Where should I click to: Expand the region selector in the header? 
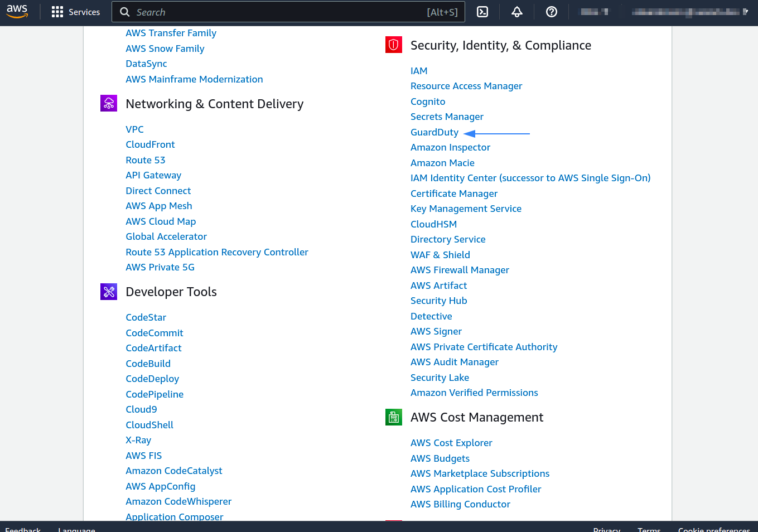pyautogui.click(x=595, y=12)
